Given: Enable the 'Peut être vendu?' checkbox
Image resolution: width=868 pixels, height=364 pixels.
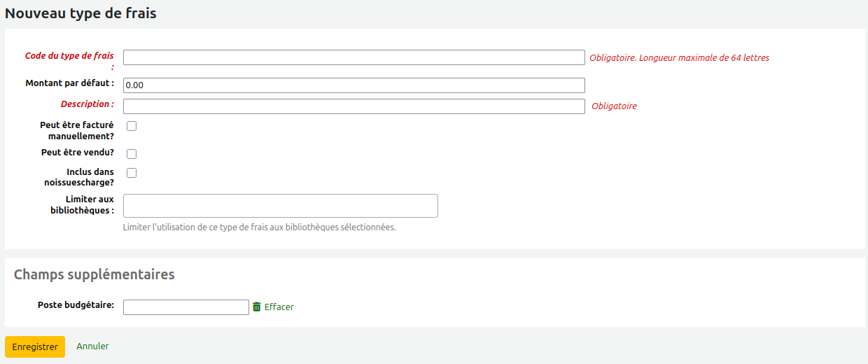Looking at the screenshot, I should 132,153.
